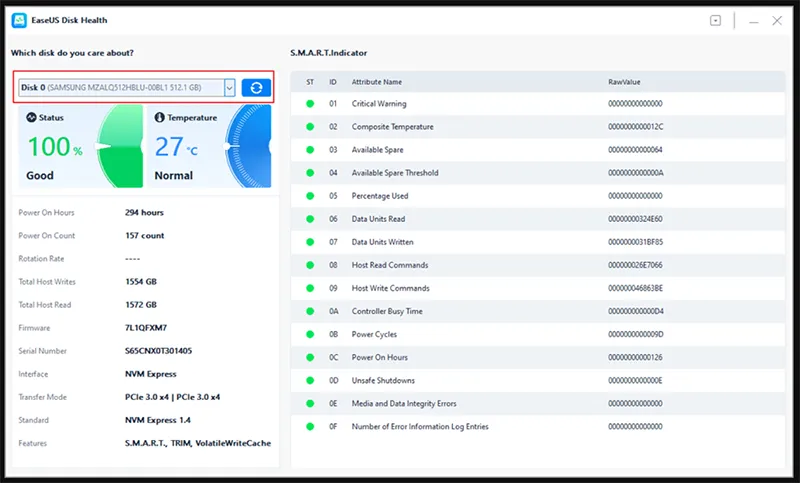Select raw value 0000000000012C
The height and width of the screenshot is (483, 800).
click(636, 126)
